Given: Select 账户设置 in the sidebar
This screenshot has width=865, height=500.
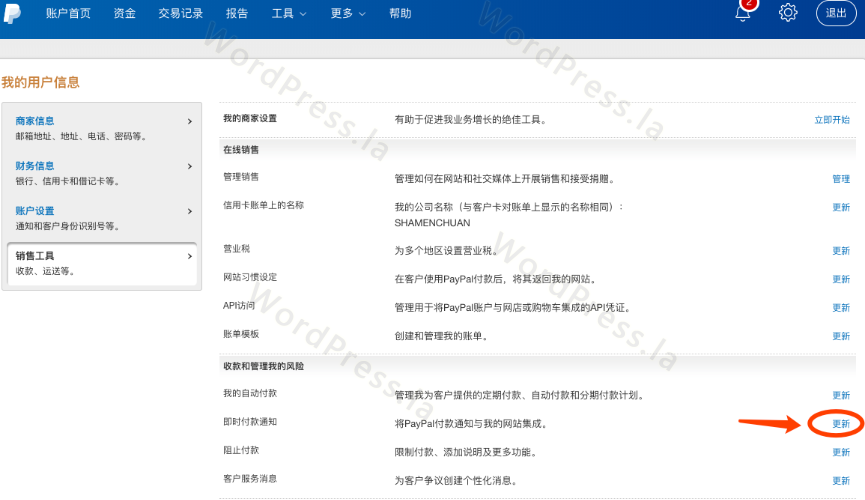Looking at the screenshot, I should pos(35,211).
